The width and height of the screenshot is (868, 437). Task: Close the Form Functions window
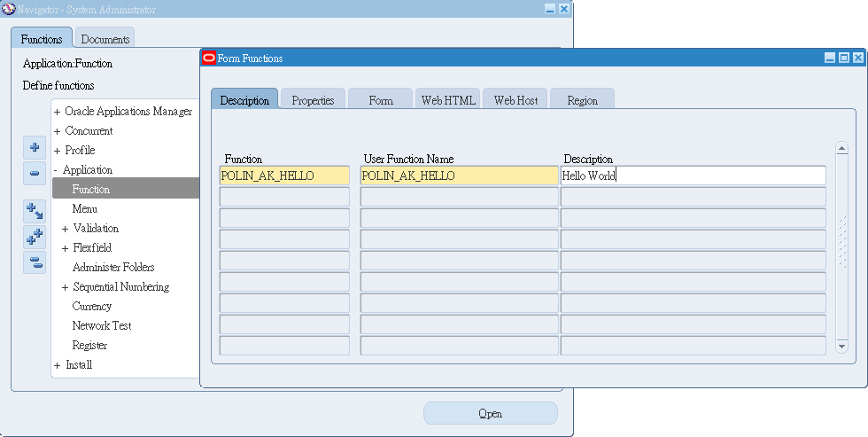pos(858,58)
